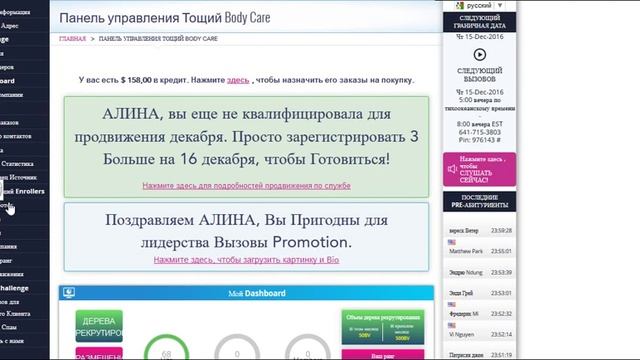
Task: Click the US flag above Vi Nguyen
Action: pyautogui.click(x=452, y=326)
